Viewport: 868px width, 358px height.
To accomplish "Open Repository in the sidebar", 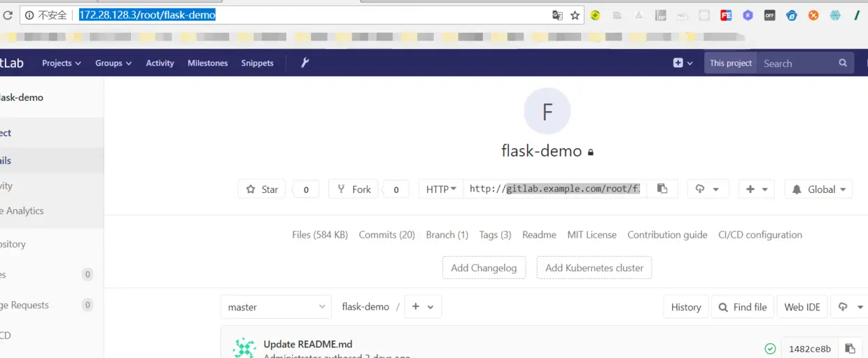I will 13,244.
